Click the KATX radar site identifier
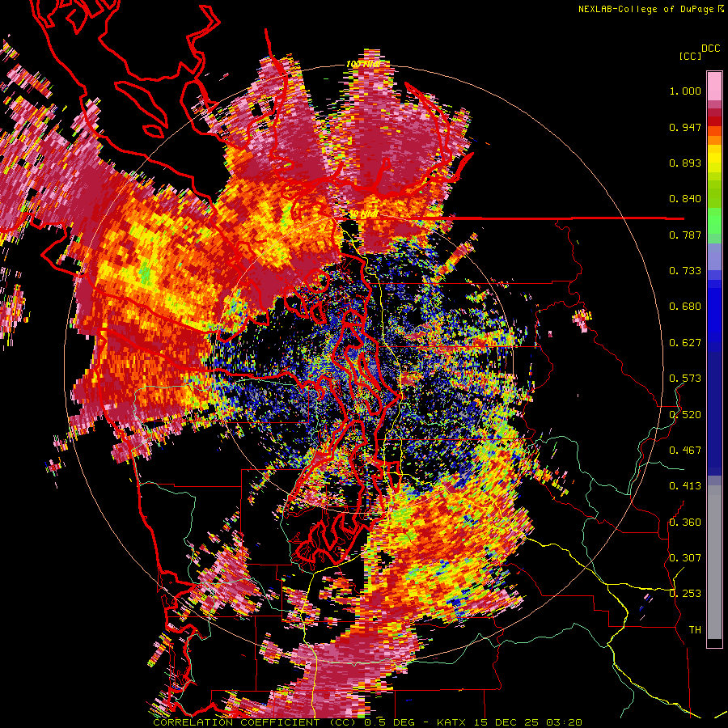728x728 pixels. pyautogui.click(x=452, y=722)
